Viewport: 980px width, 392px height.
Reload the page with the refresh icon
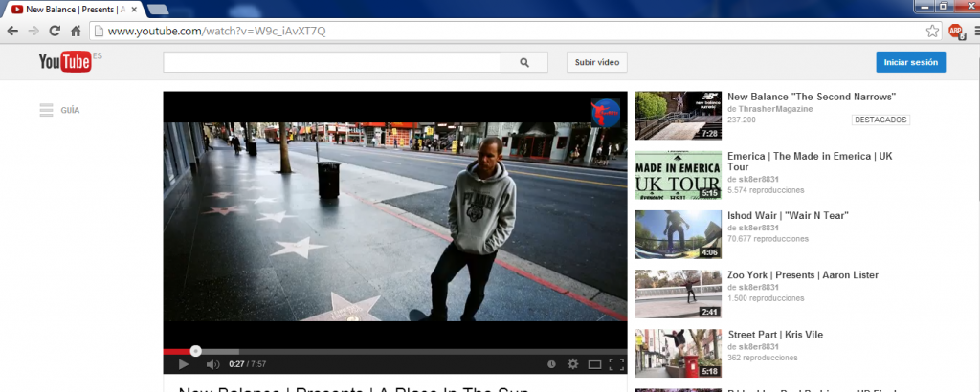55,31
